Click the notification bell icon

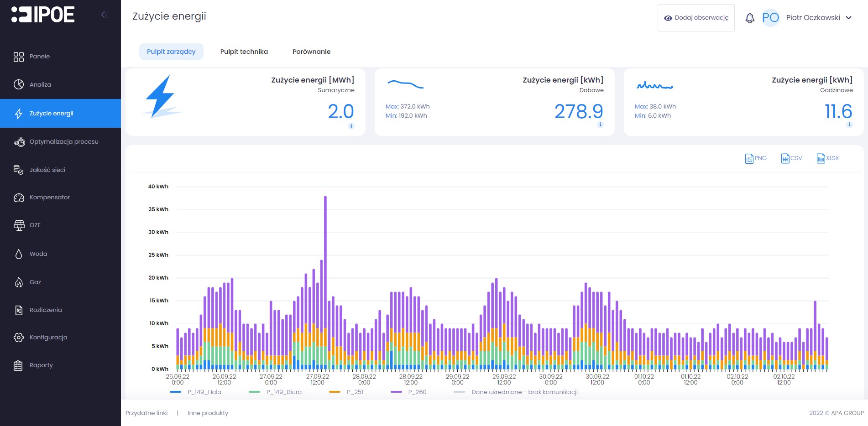[x=749, y=18]
